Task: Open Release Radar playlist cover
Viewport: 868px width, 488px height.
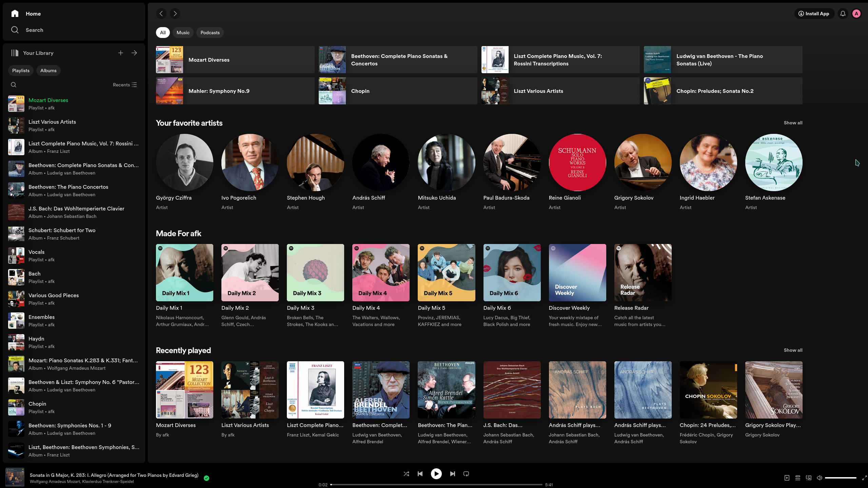Action: (x=643, y=272)
